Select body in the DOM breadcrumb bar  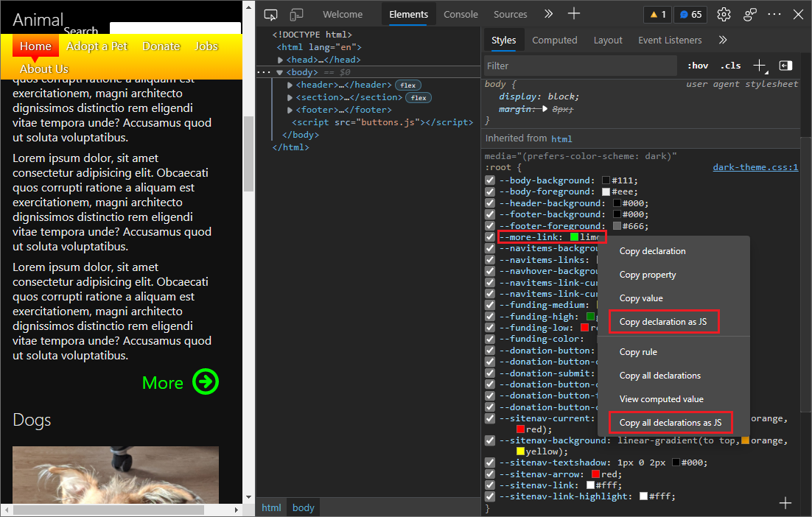coord(303,507)
